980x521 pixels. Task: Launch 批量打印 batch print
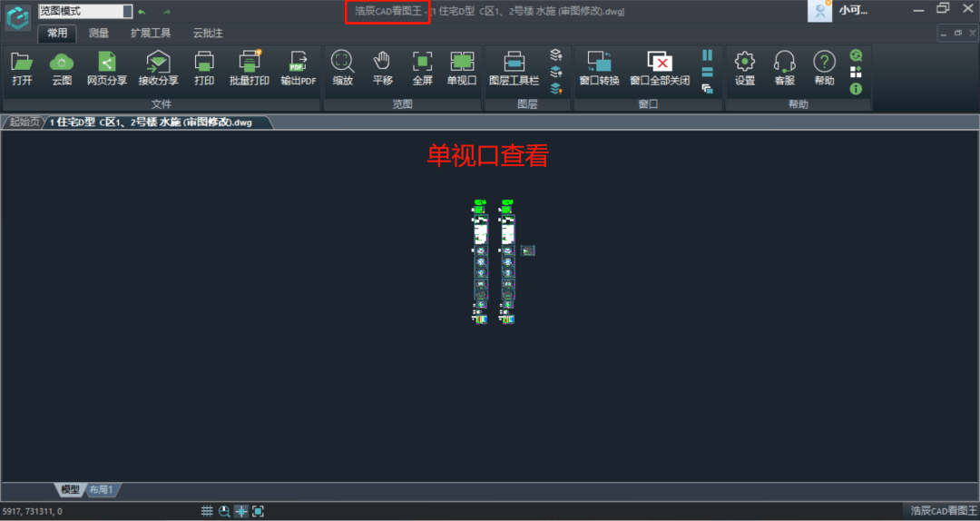pos(250,68)
